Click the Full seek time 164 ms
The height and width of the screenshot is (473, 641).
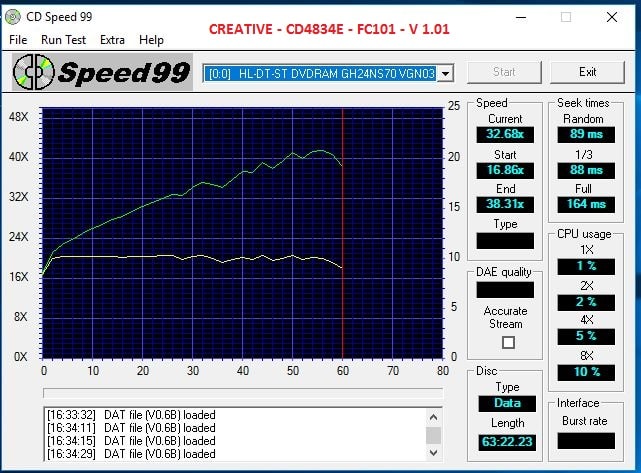(x=586, y=204)
